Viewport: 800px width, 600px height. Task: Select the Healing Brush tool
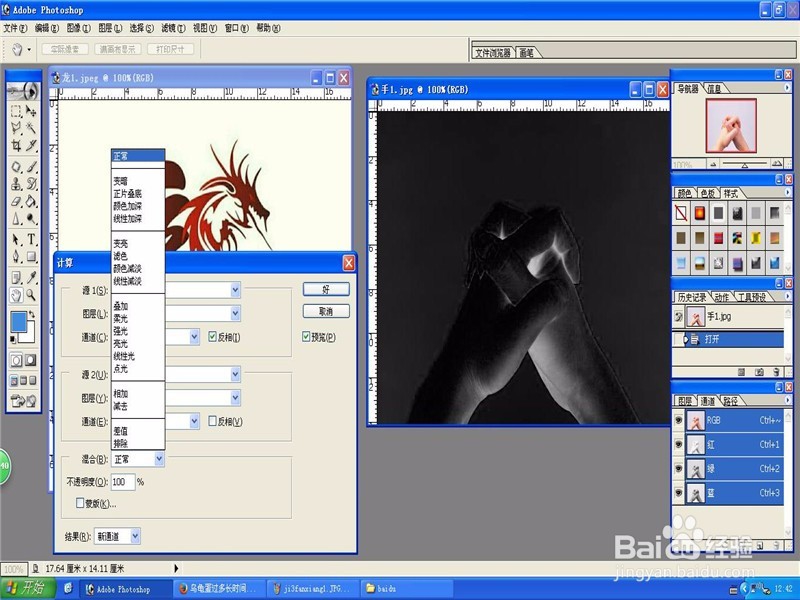[x=16, y=167]
